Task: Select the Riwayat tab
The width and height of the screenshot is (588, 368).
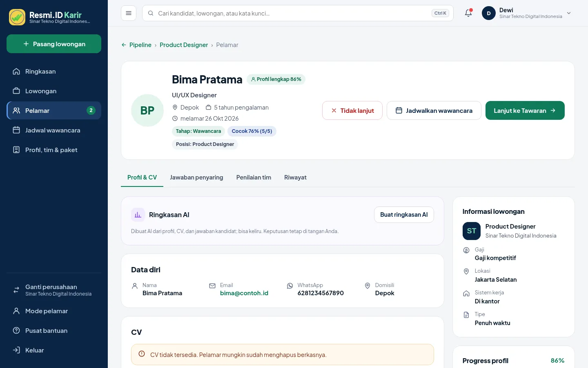Action: tap(295, 177)
